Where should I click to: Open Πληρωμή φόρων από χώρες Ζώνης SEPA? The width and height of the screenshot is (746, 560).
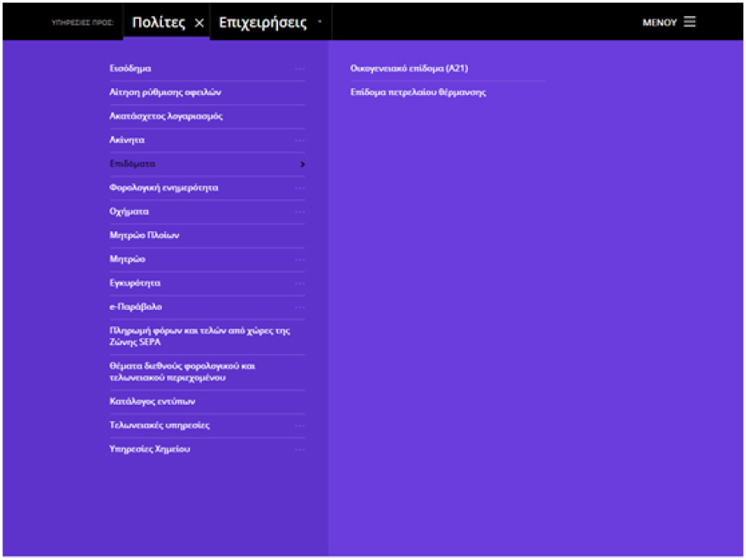pyautogui.click(x=200, y=336)
